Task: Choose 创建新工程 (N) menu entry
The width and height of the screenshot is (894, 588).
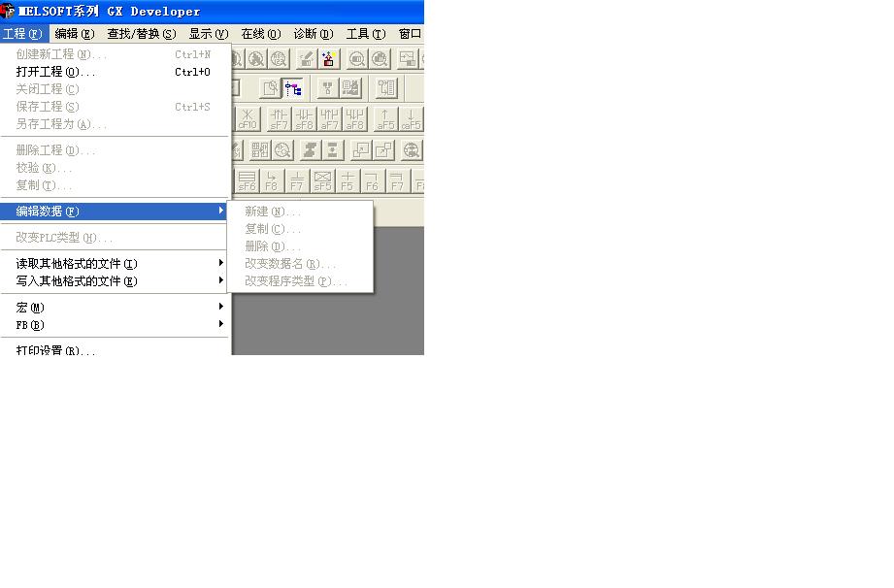Action: 116,54
